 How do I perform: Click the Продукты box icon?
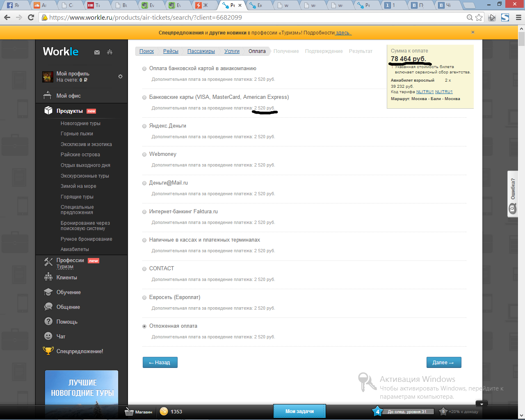point(48,110)
